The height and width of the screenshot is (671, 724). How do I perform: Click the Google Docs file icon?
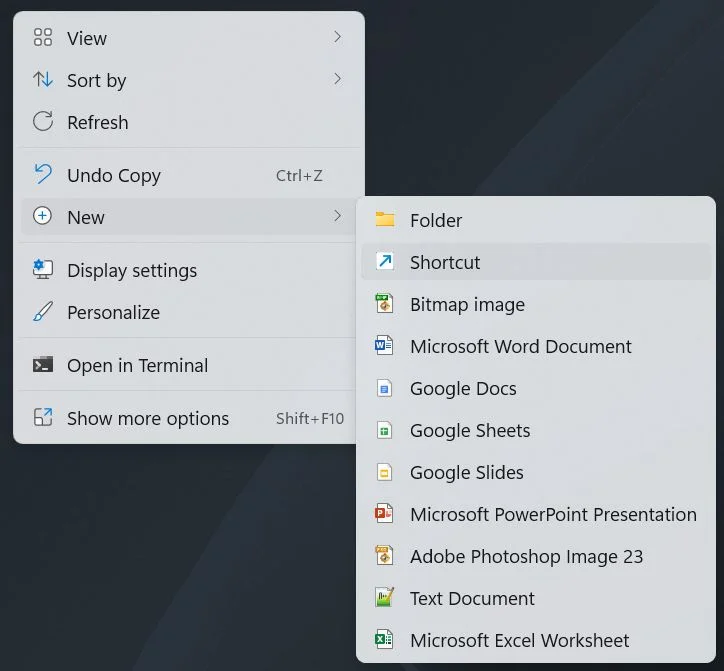point(384,388)
